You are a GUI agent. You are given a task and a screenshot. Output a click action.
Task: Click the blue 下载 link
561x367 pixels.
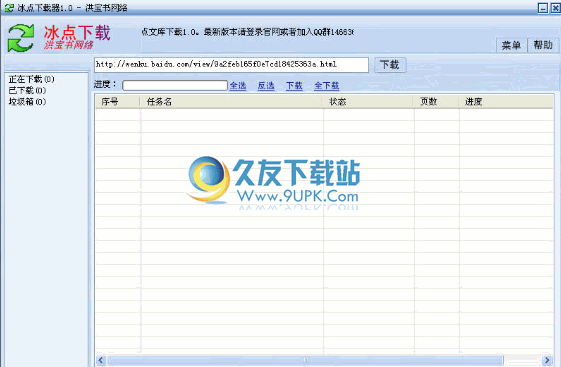click(x=294, y=85)
